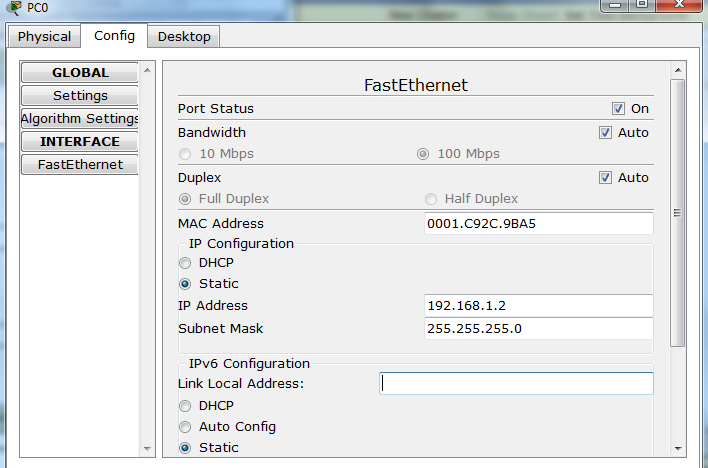This screenshot has width=708, height=468.
Task: Click the Subnet Mask field
Action: [538, 328]
